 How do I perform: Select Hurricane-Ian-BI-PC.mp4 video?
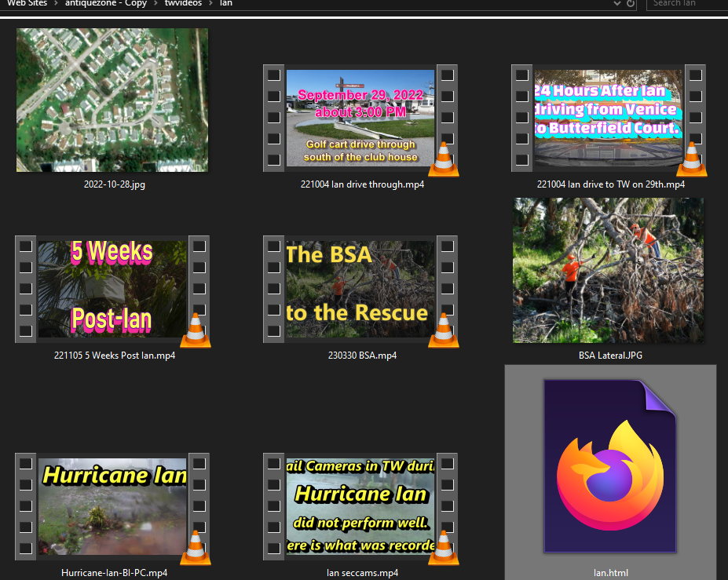[112, 506]
